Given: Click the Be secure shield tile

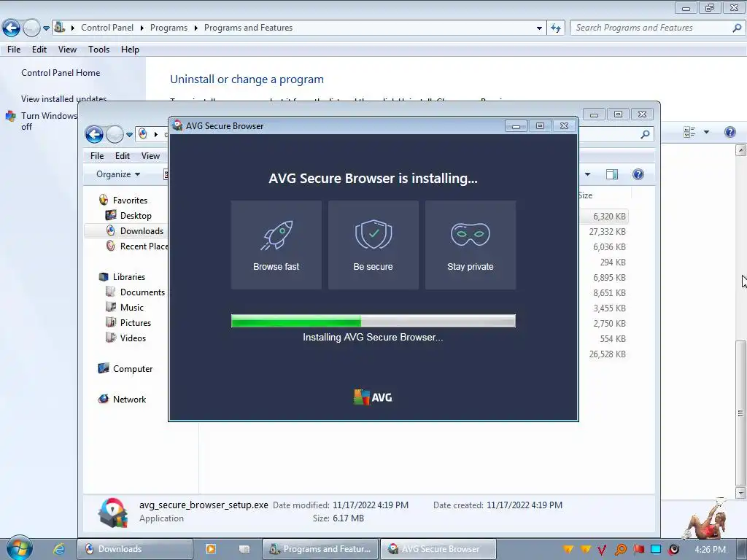Looking at the screenshot, I should (373, 245).
